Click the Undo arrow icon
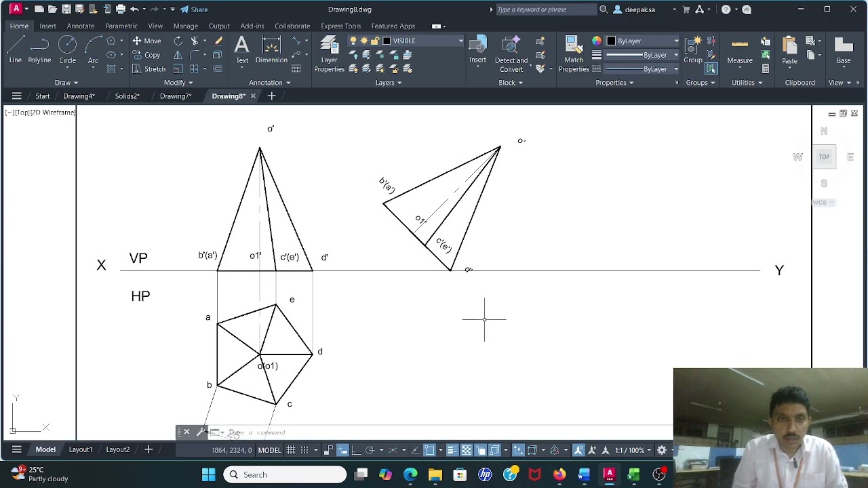This screenshot has width=868, height=488. (134, 9)
